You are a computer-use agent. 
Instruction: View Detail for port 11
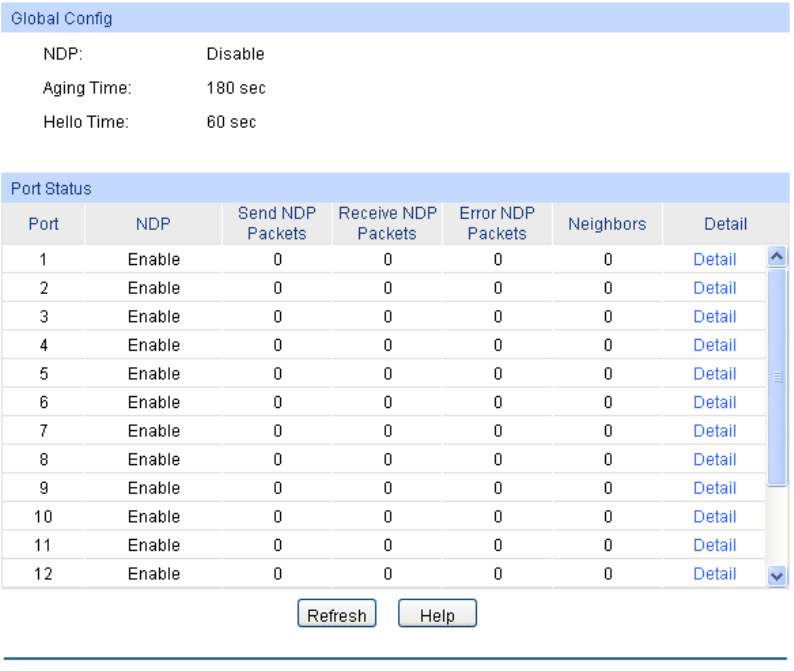[714, 545]
